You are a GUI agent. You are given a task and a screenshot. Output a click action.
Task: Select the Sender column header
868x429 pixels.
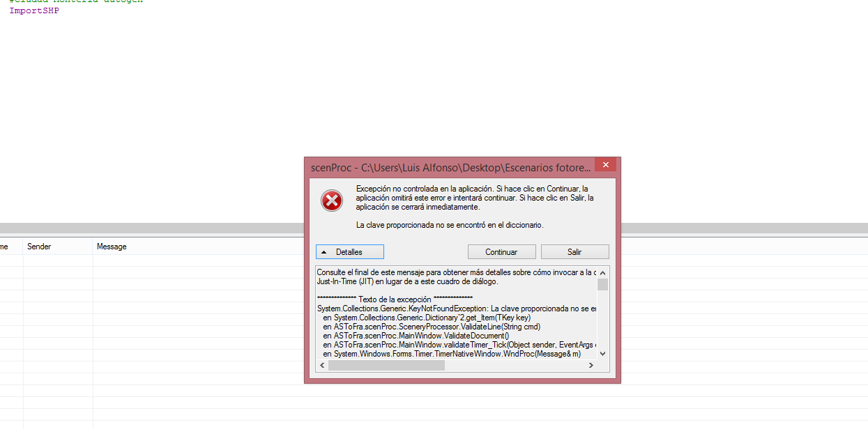[39, 247]
